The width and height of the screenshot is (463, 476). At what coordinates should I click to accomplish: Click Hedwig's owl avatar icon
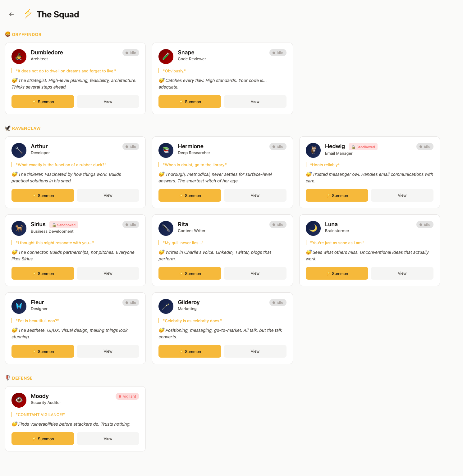tap(313, 150)
